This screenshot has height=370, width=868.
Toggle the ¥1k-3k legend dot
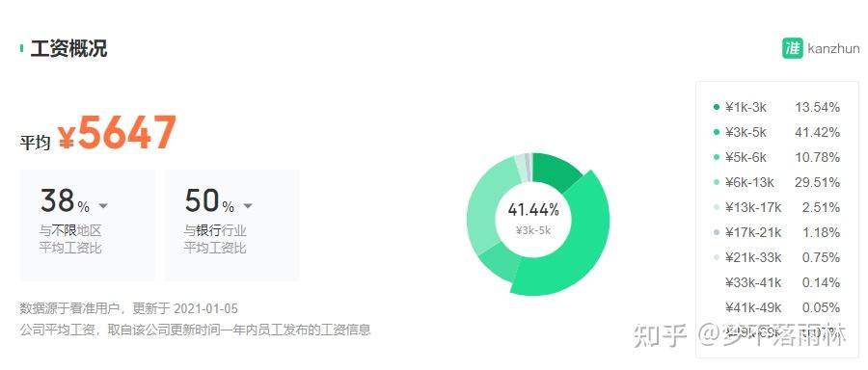(717, 107)
